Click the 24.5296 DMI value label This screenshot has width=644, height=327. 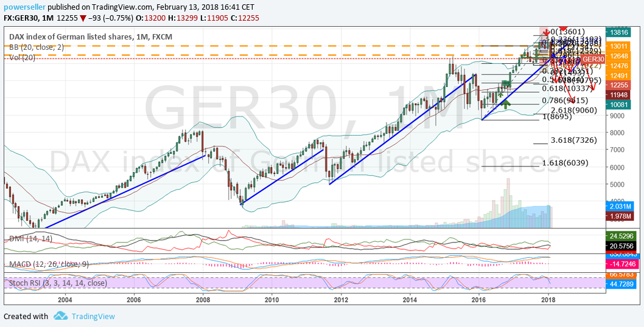pyautogui.click(x=620, y=236)
